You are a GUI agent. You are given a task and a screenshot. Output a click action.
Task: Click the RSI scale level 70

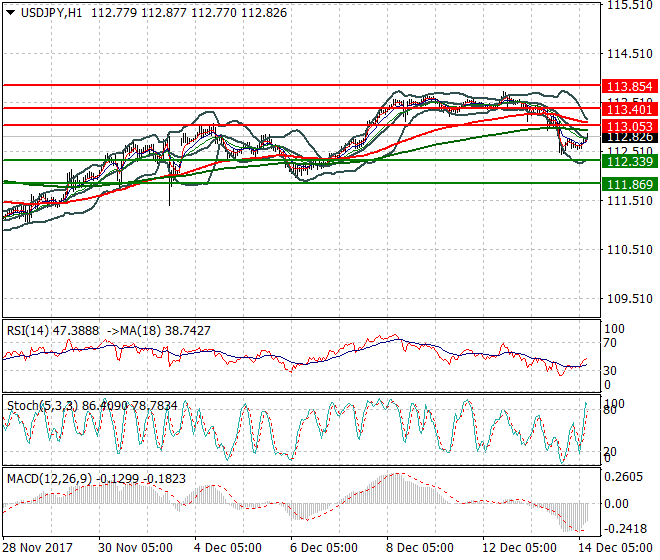[x=610, y=343]
